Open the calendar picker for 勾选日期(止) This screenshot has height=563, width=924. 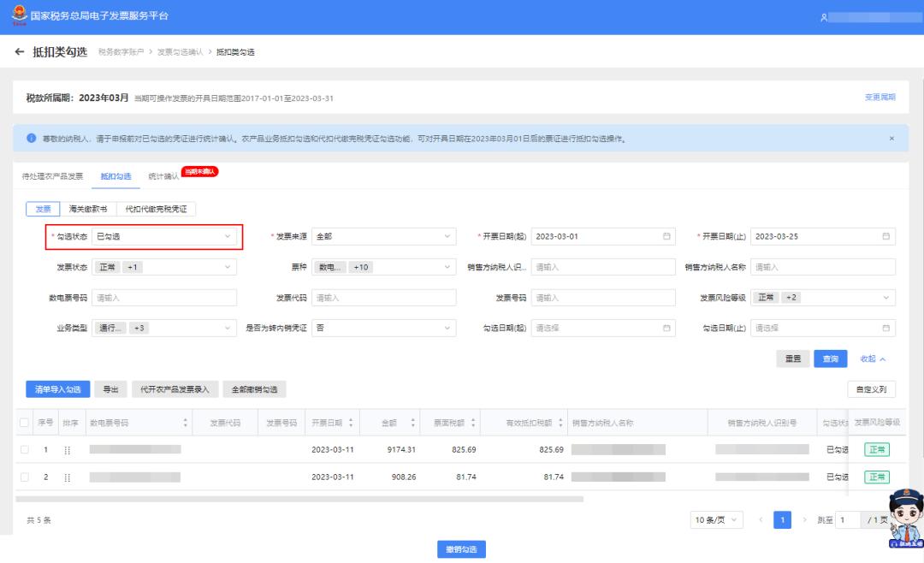886,327
